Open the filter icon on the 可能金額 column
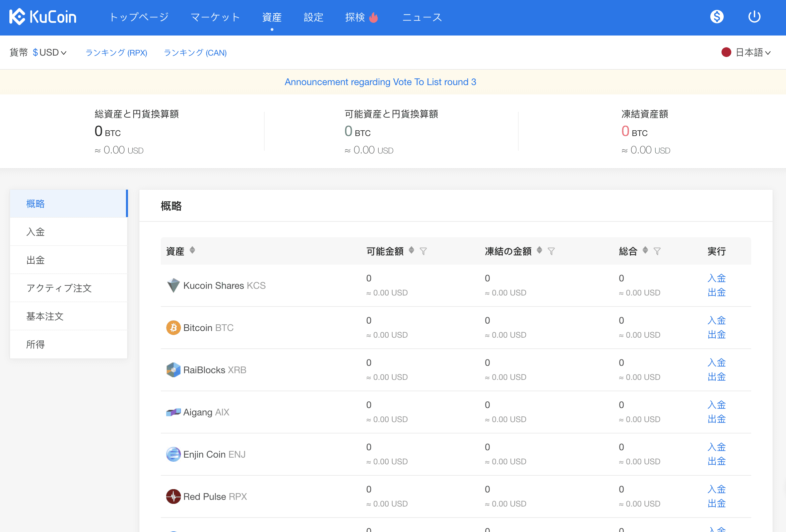 (x=423, y=251)
